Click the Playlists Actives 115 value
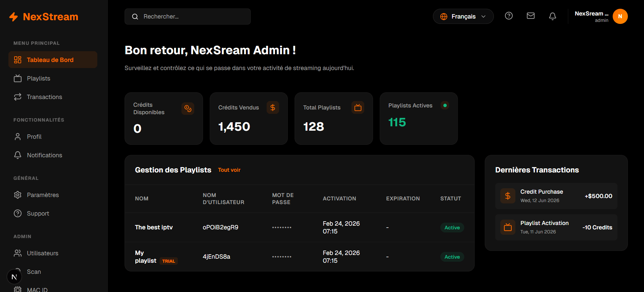 [397, 122]
